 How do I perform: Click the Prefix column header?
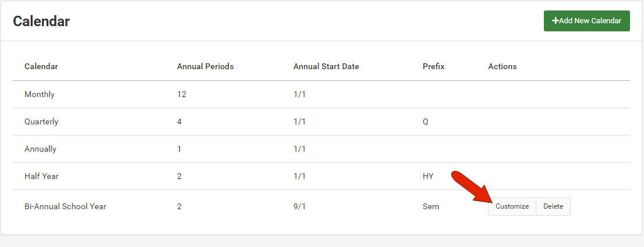pyautogui.click(x=433, y=66)
